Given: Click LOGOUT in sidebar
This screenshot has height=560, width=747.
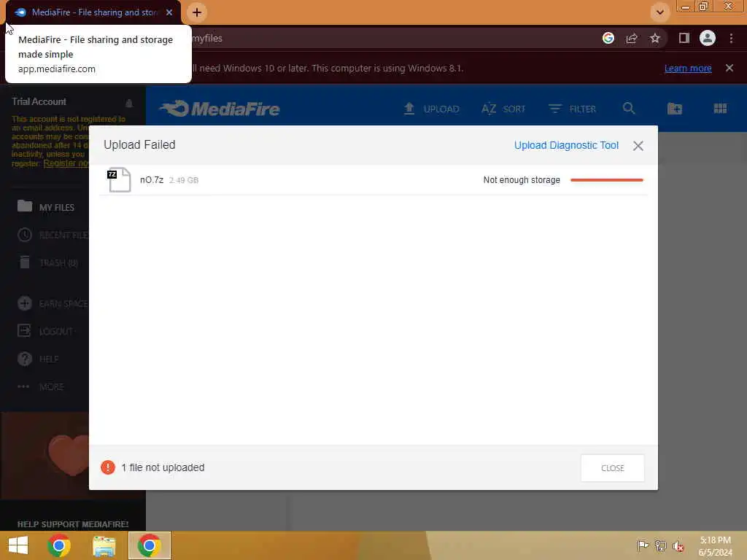Looking at the screenshot, I should pyautogui.click(x=46, y=331).
